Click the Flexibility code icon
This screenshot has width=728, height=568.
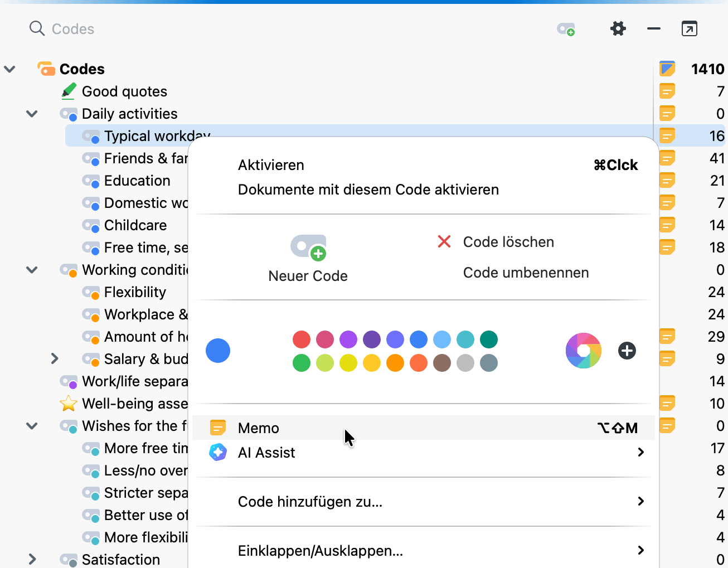[x=91, y=293]
